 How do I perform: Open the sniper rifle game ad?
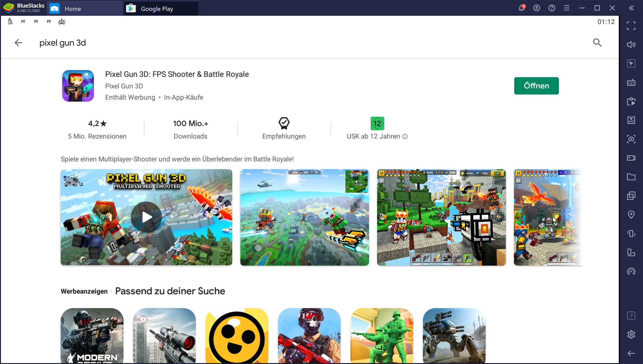coord(164,336)
